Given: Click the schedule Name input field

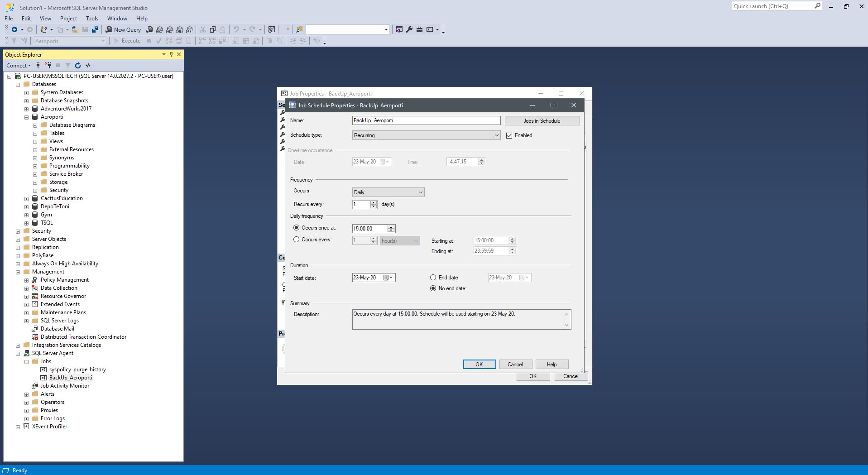Looking at the screenshot, I should (426, 120).
